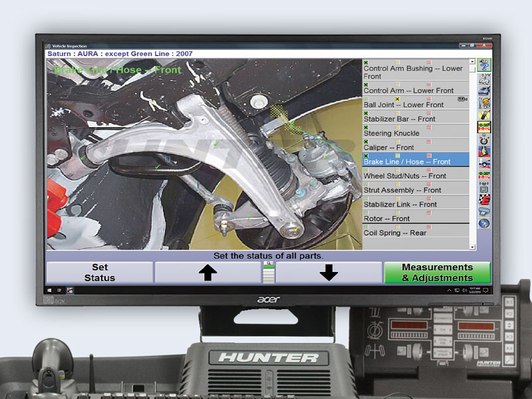Click the checkered flag procedure icon
532x399 pixels.
484,199
